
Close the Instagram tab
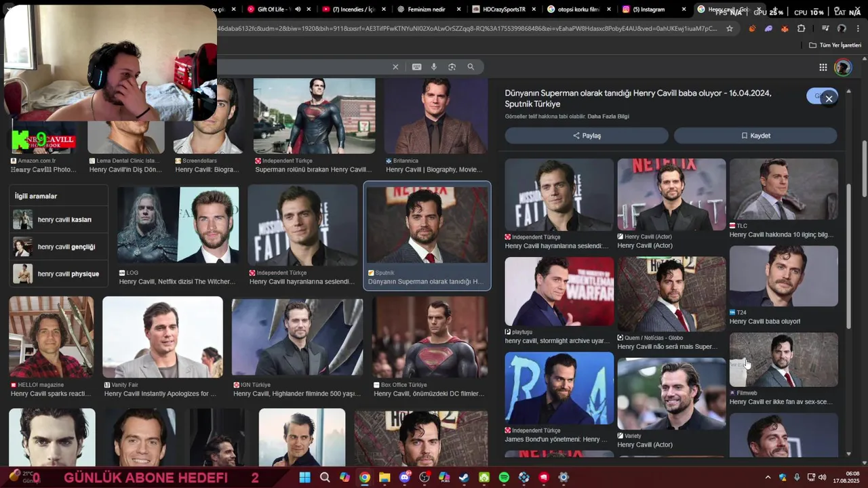[684, 9]
